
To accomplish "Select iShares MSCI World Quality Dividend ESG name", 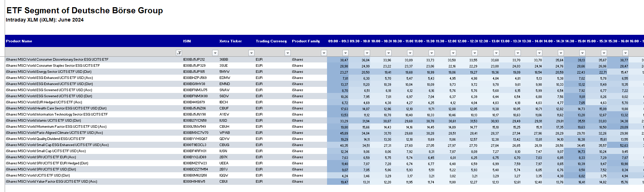I will (46, 139).
